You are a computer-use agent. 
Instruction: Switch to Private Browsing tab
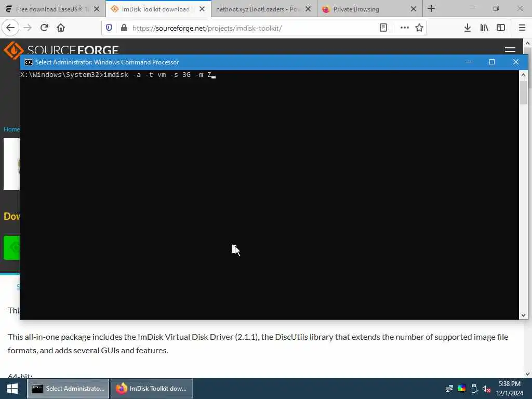[x=370, y=9]
